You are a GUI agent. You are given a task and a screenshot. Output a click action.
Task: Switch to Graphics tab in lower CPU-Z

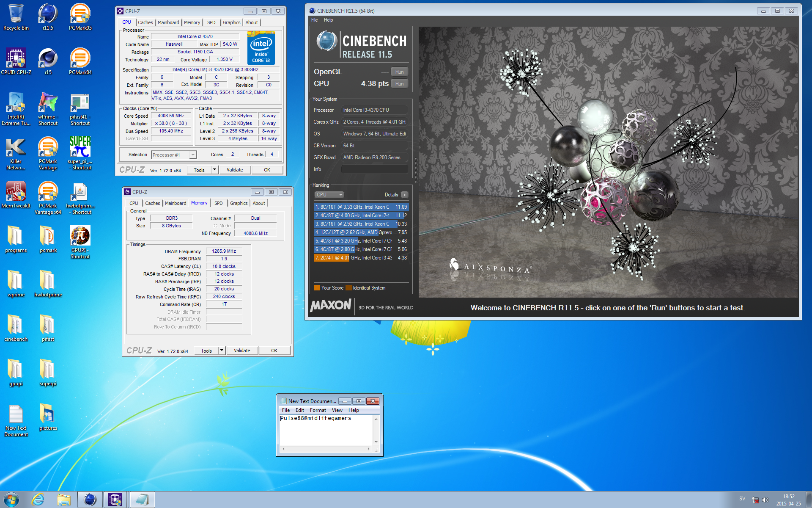tap(239, 203)
